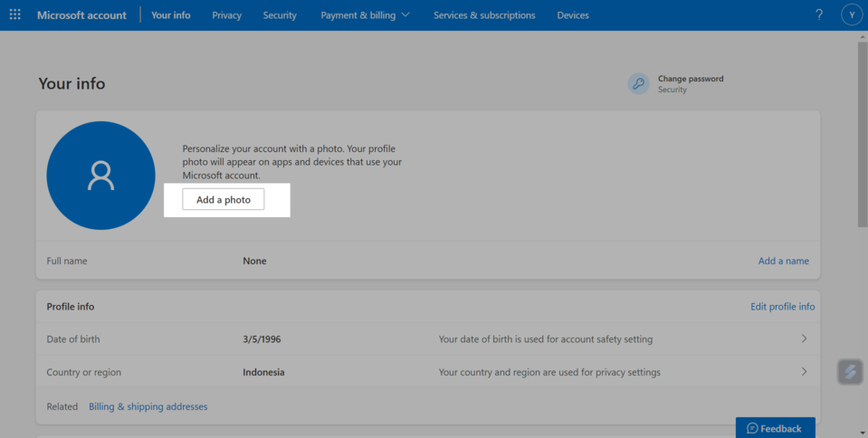The width and height of the screenshot is (868, 438).
Task: Click the Security text under Change password
Action: (672, 90)
